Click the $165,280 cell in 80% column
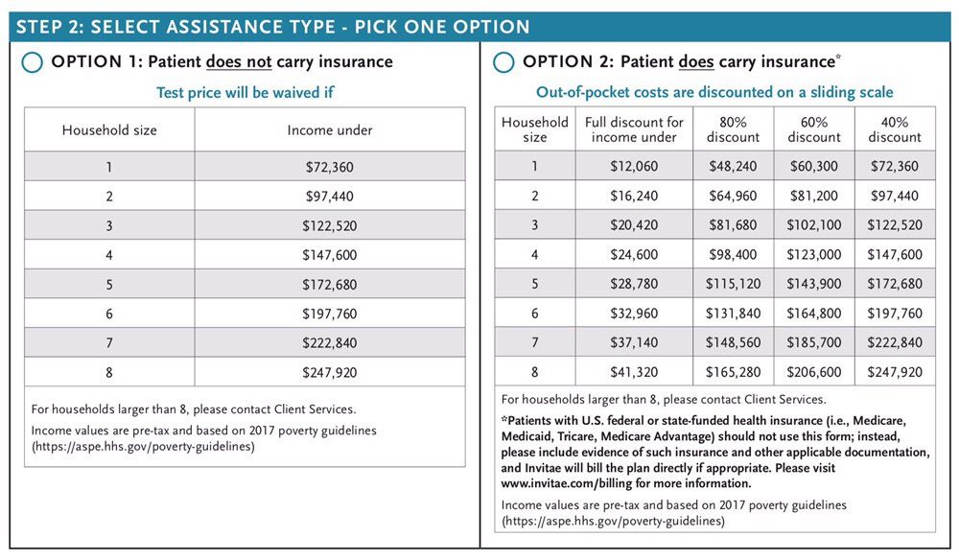The image size is (959, 560). [733, 371]
